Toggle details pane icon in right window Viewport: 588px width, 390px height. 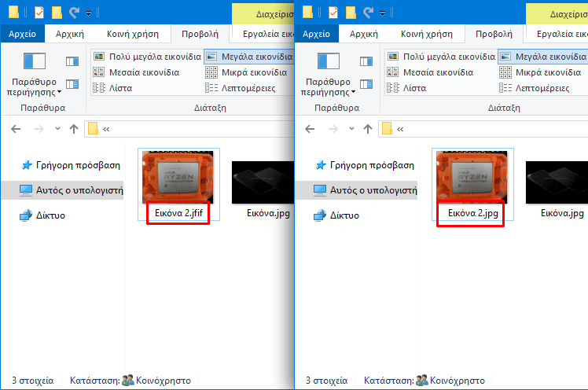click(366, 84)
